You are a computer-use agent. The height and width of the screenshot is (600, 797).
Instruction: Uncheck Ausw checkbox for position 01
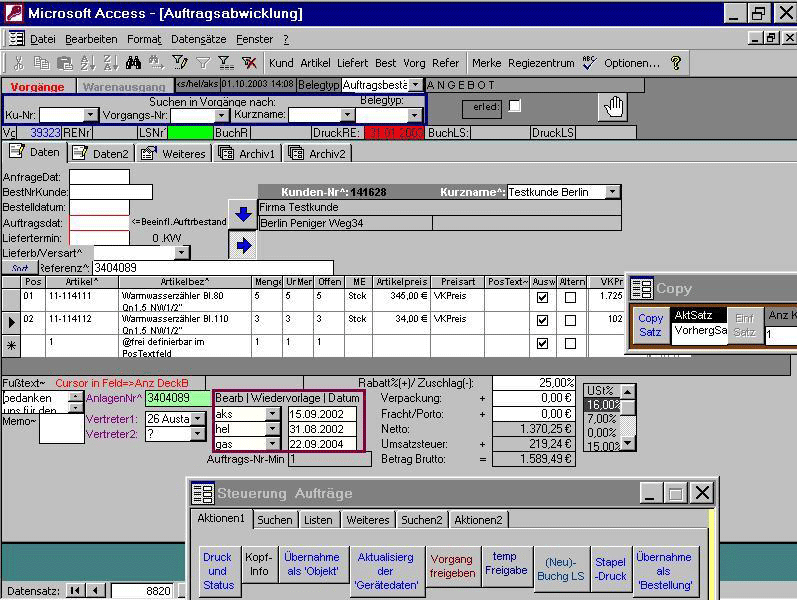(541, 297)
